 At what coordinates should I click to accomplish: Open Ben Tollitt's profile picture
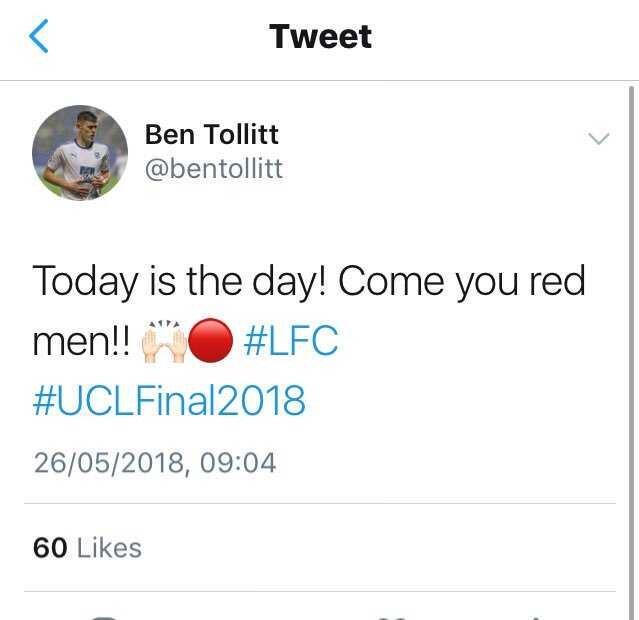tap(80, 152)
